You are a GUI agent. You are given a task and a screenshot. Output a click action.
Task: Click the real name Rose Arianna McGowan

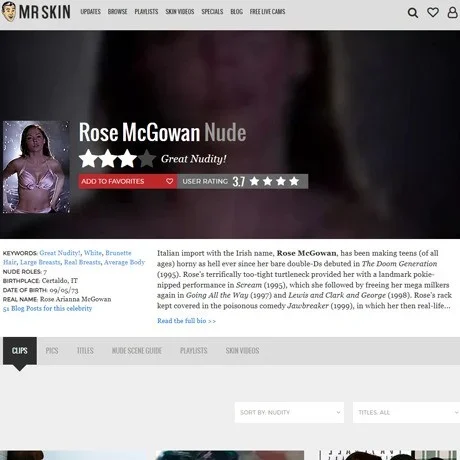[76, 299]
